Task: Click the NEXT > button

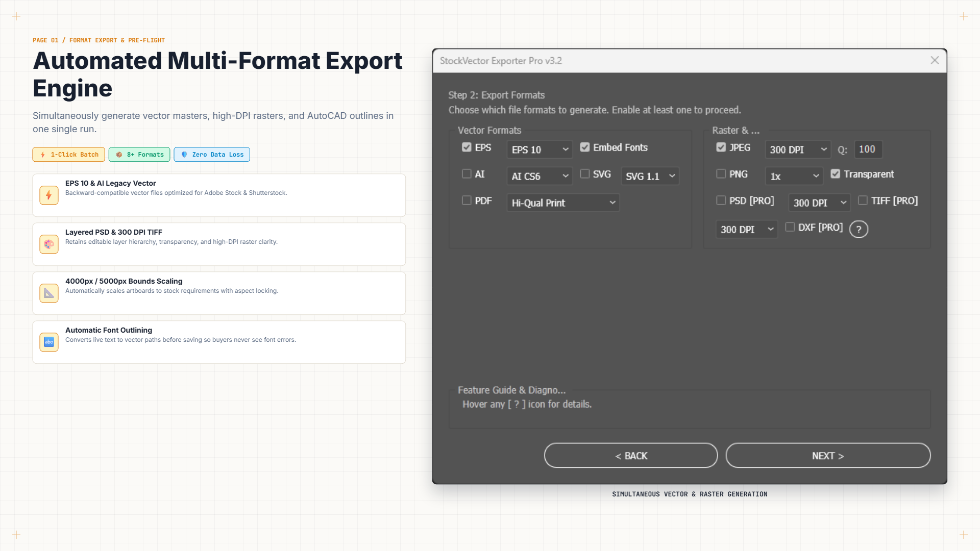Action: 828,456
